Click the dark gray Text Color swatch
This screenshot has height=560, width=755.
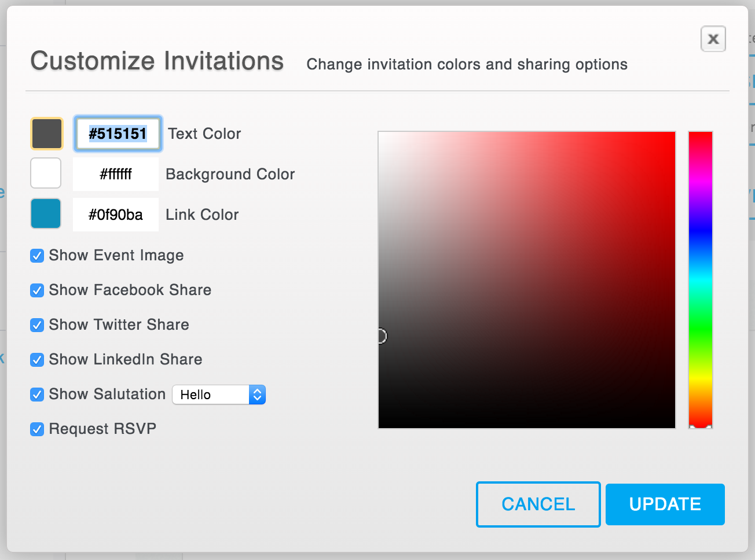[47, 134]
